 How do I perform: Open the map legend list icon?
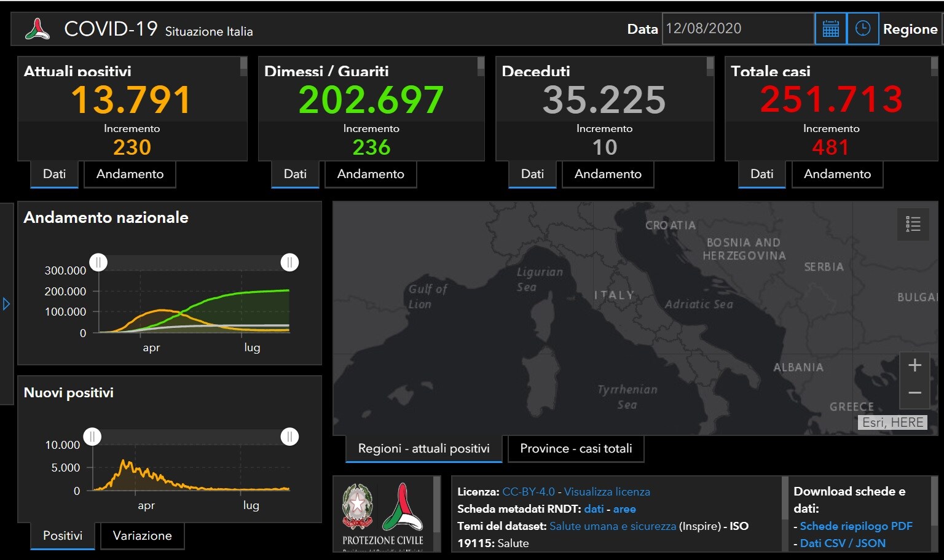913,224
